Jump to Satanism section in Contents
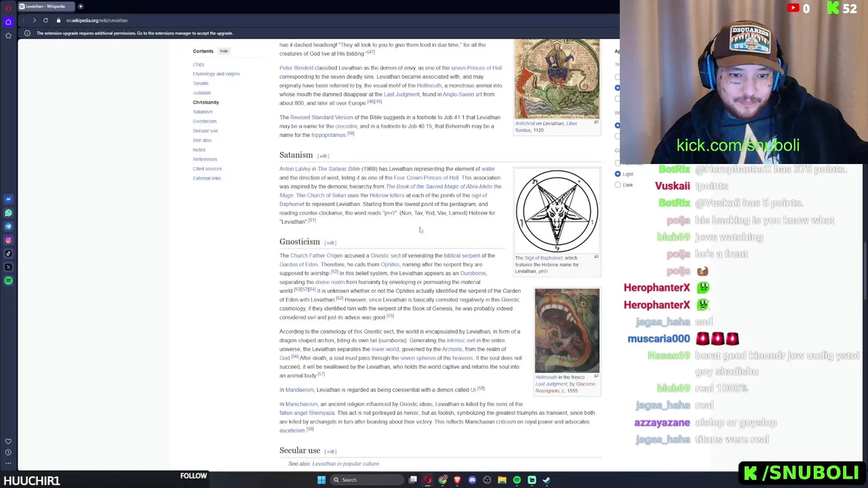Screen dimensions: 868x488 click(203, 112)
